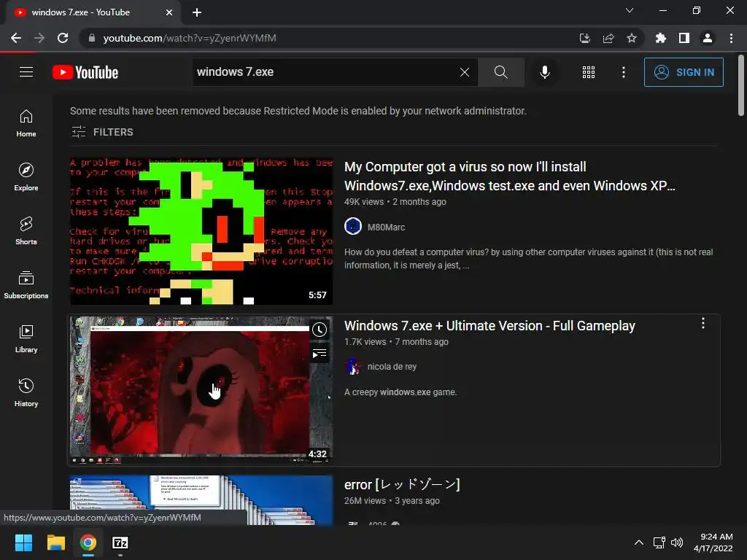Open the error video thumbnail with stacked dialogs

[x=201, y=500]
